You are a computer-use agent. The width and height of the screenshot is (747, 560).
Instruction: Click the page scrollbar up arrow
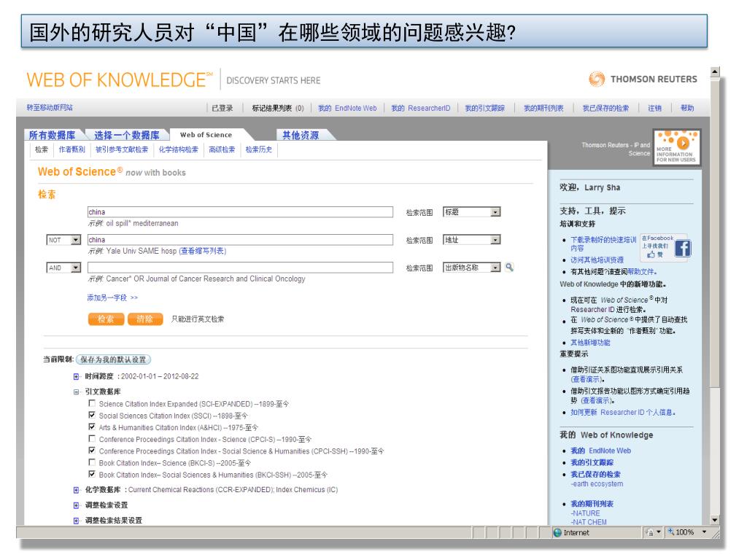pos(715,72)
